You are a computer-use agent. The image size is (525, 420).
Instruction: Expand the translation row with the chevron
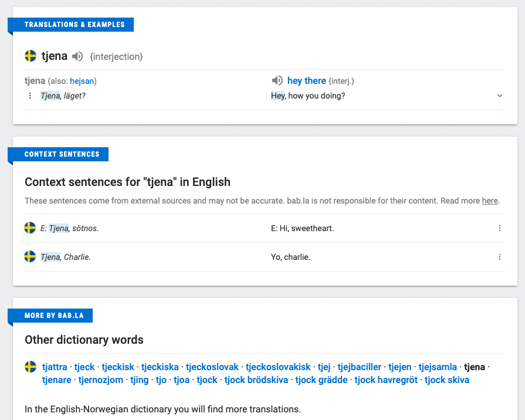pyautogui.click(x=500, y=96)
